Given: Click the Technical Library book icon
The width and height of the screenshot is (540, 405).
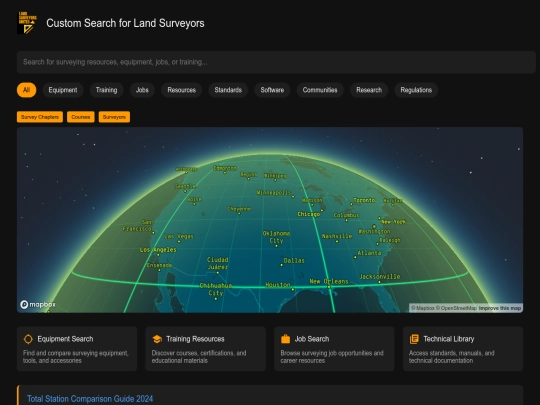Looking at the screenshot, I should click(x=414, y=339).
